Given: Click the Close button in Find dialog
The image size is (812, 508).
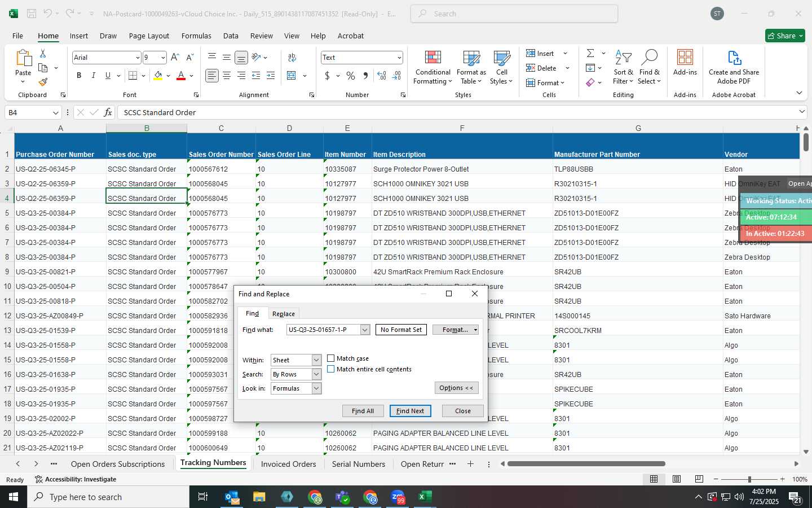Looking at the screenshot, I should pos(463,411).
